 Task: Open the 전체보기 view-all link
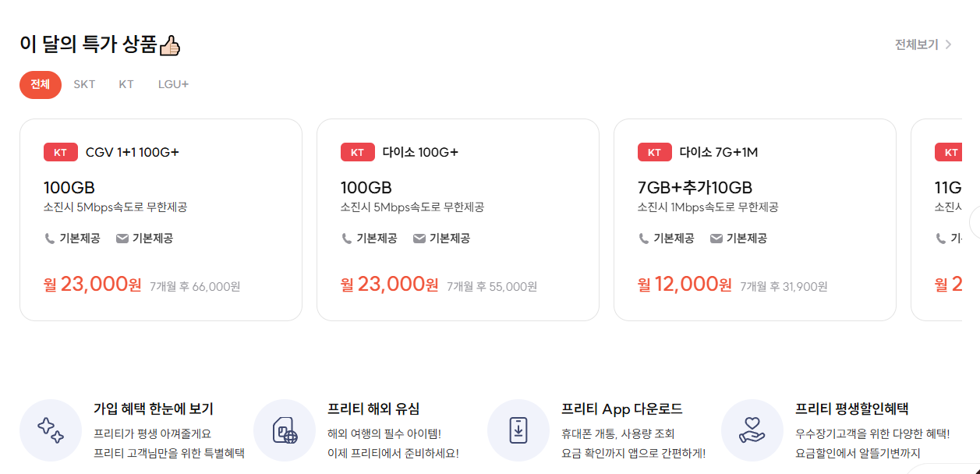(x=916, y=44)
